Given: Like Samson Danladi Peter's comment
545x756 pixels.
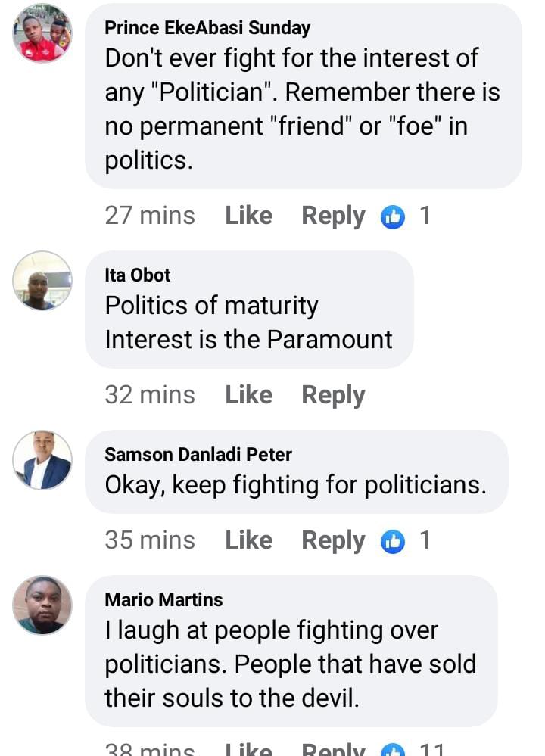Looking at the screenshot, I should click(x=248, y=540).
